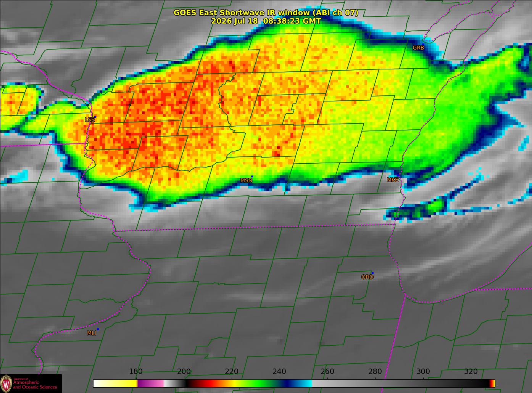532x393 pixels.
Task: Click the GOES East Shortwave IR title text
Action: click(x=266, y=13)
